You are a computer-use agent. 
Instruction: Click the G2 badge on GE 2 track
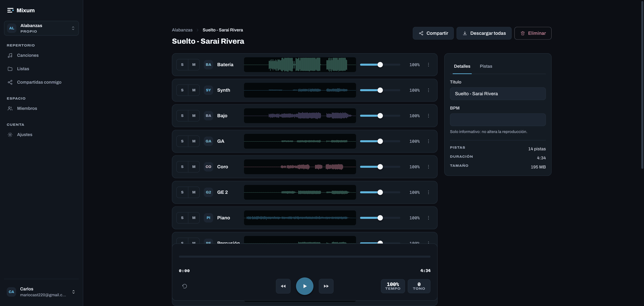[x=208, y=192]
